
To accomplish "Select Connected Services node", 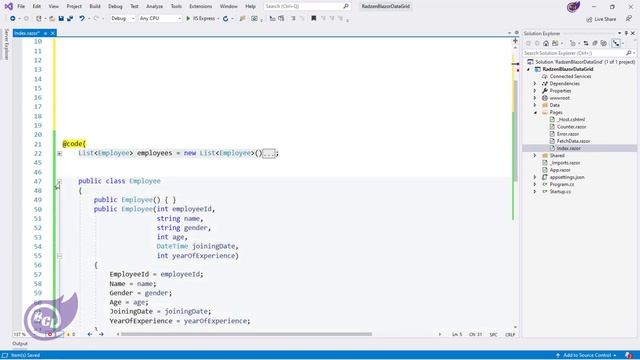I will 570,76.
